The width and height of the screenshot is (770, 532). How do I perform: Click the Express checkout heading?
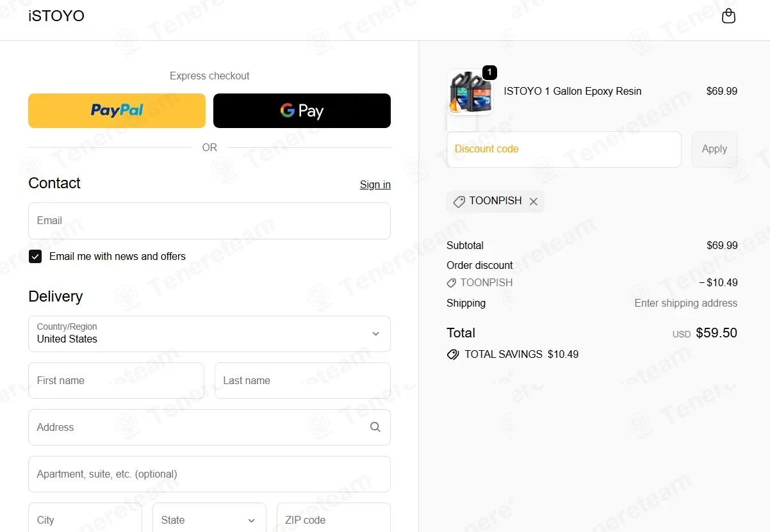click(209, 76)
